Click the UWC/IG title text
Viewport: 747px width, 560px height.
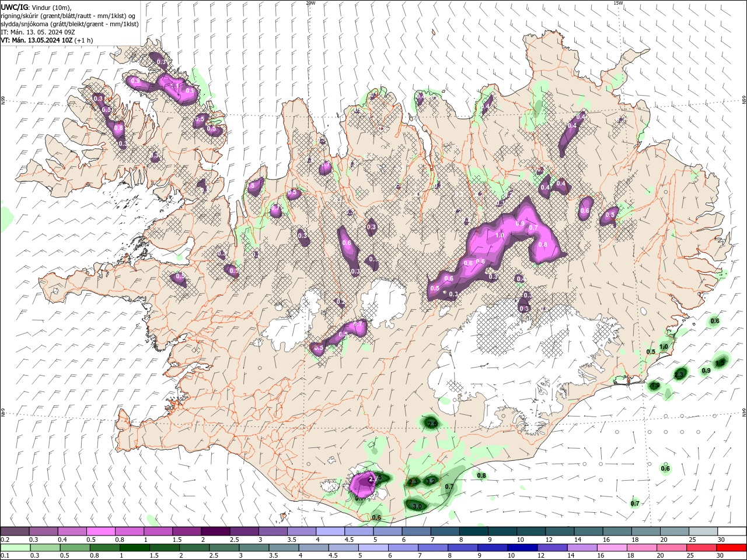14,7
